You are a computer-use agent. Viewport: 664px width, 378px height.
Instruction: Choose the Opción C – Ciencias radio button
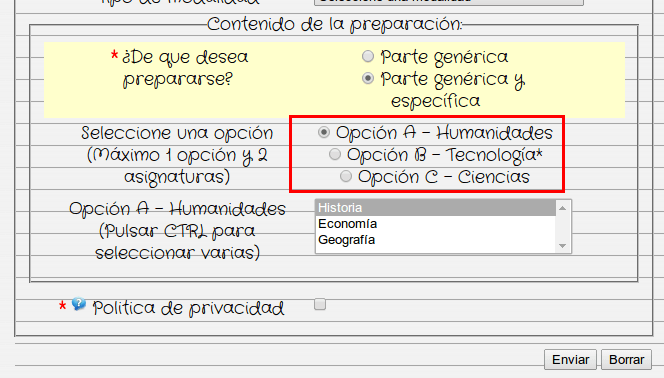tap(346, 176)
